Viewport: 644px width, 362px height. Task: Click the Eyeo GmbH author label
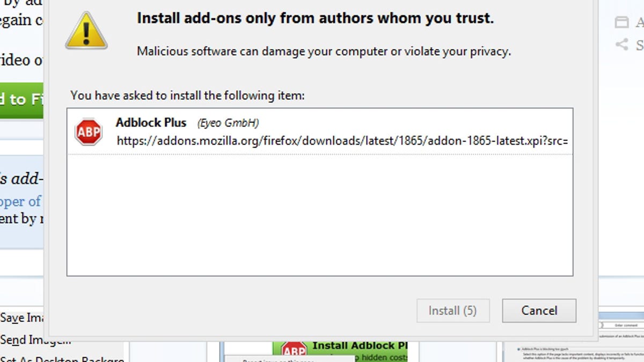point(228,123)
